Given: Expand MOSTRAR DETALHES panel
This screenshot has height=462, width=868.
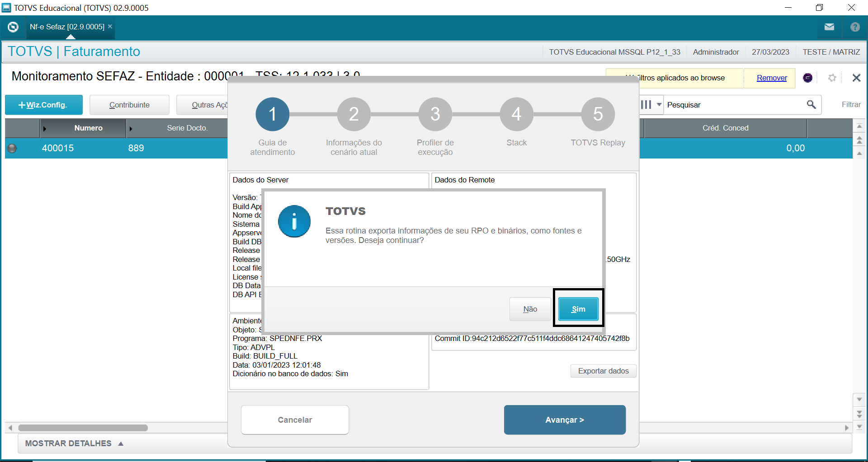Looking at the screenshot, I should point(75,443).
